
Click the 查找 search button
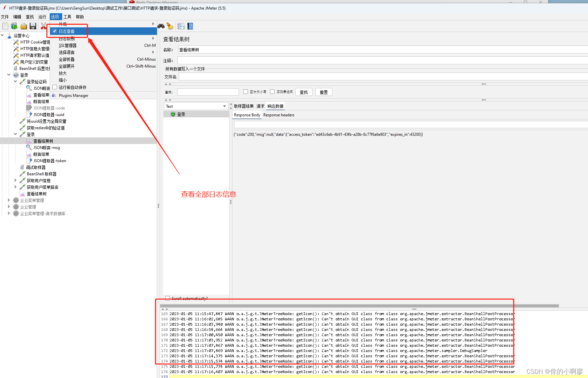304,92
